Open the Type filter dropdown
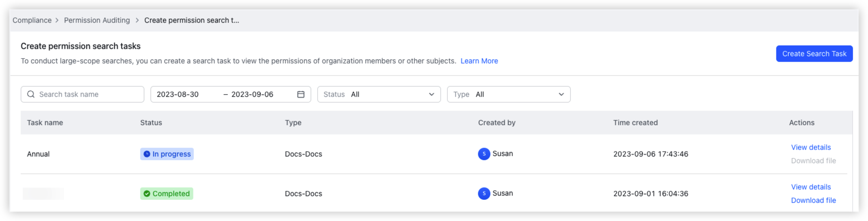The width and height of the screenshot is (868, 221). [x=508, y=94]
